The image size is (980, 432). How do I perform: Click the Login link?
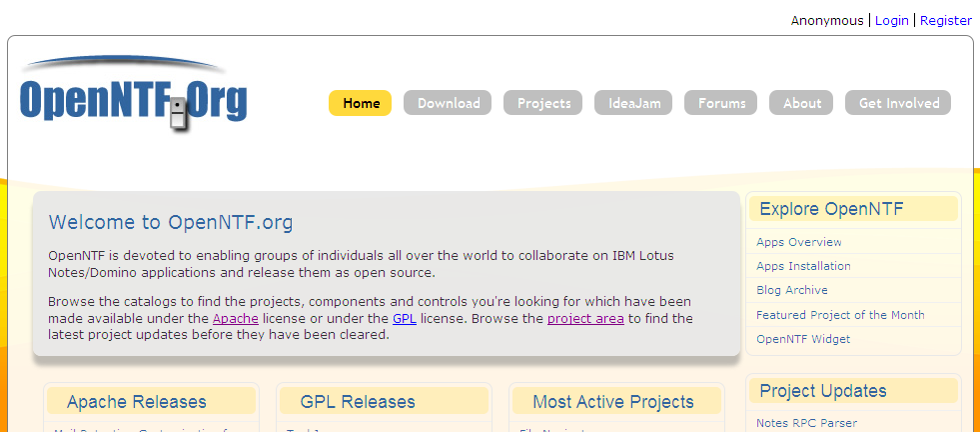click(x=891, y=21)
